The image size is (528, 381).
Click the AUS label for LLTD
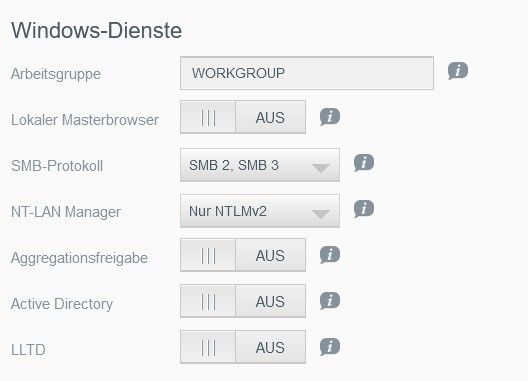click(270, 348)
